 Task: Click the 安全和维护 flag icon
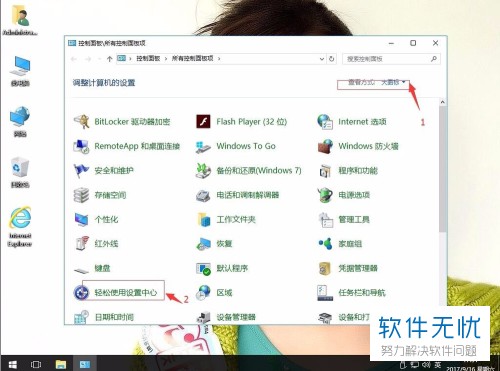pos(81,171)
